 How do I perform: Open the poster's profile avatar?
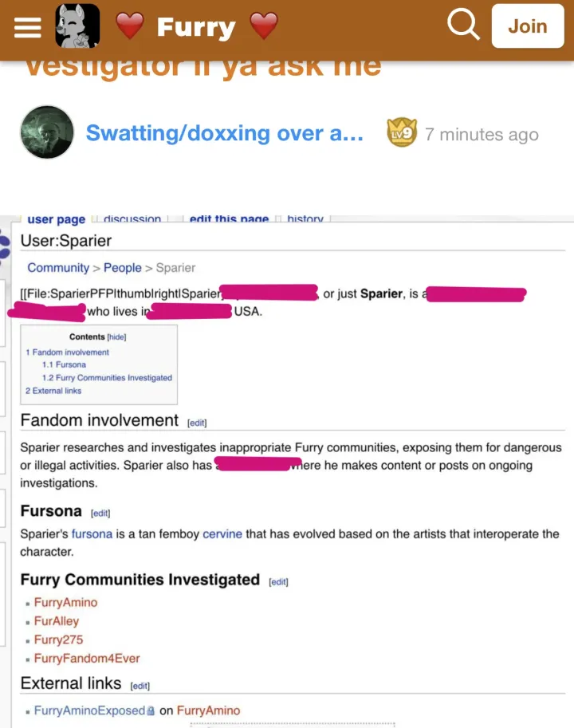tap(47, 132)
